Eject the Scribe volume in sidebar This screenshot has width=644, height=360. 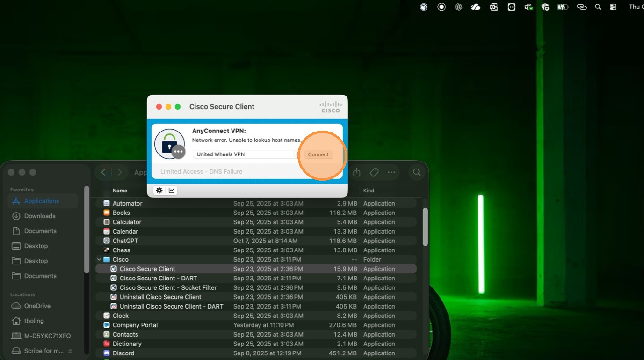[70, 351]
